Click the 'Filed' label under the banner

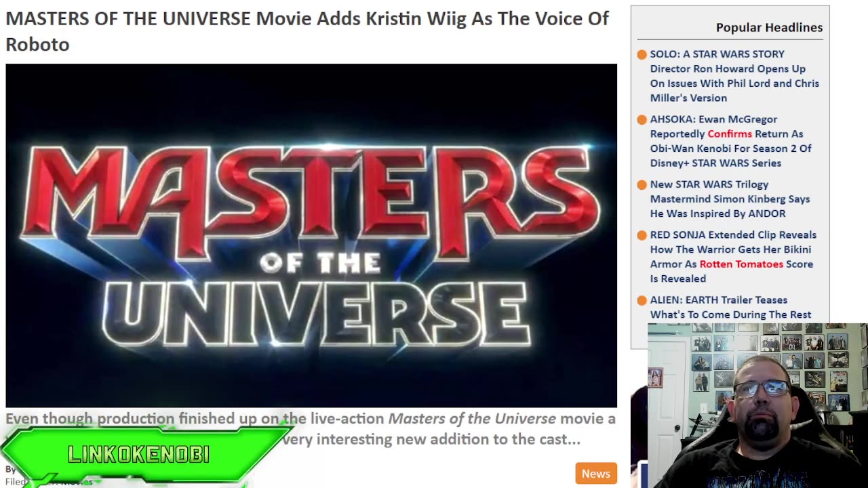pos(14,482)
